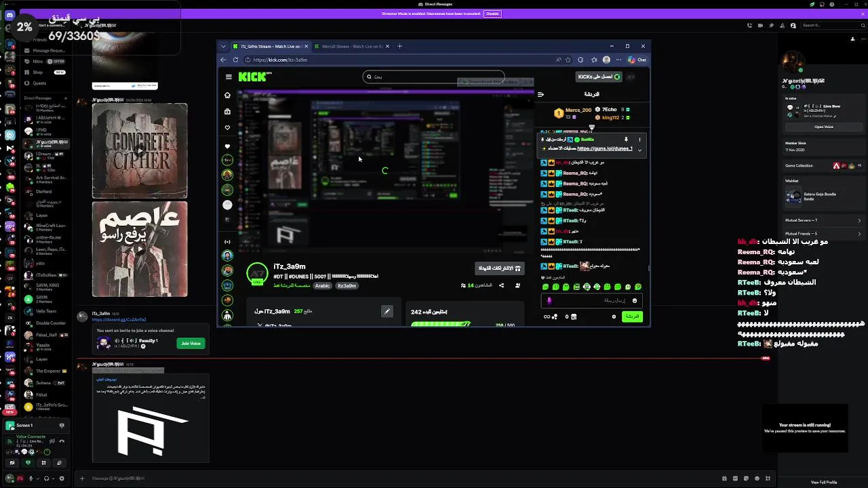Share the iTz_3a9m stream

point(501,285)
